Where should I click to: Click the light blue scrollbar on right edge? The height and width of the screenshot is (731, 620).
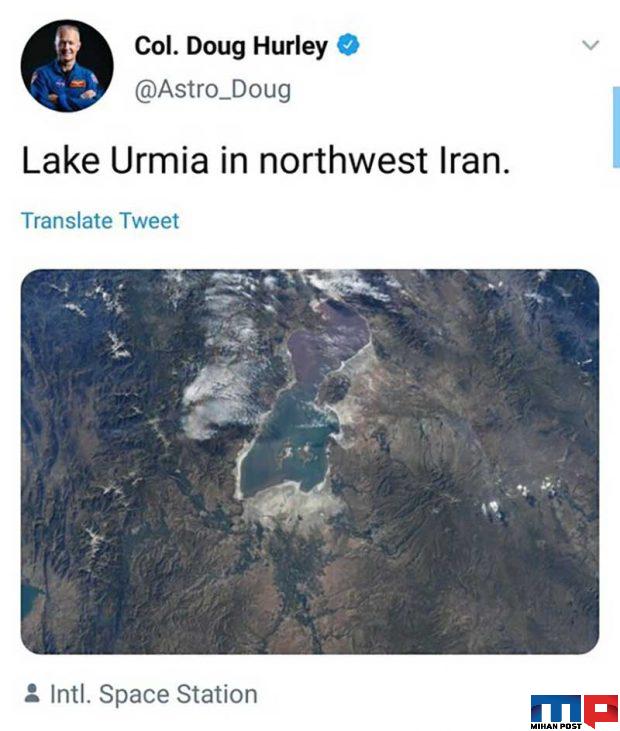pyautogui.click(x=616, y=127)
